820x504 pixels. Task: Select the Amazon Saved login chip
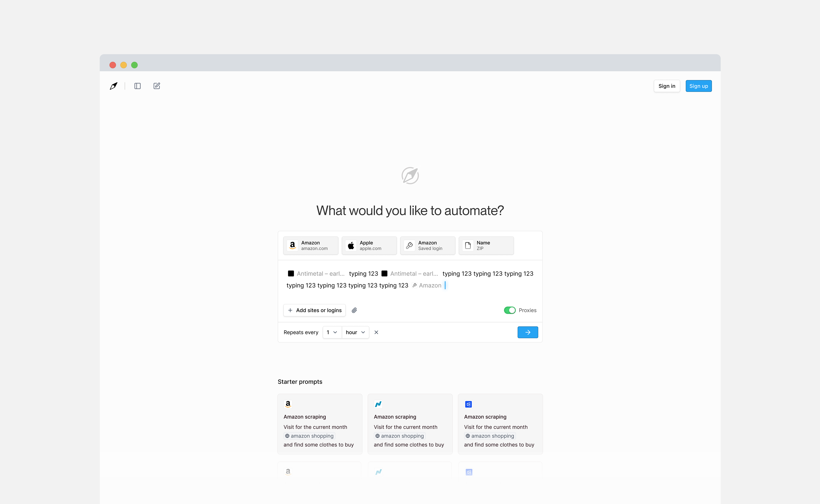pyautogui.click(x=428, y=246)
